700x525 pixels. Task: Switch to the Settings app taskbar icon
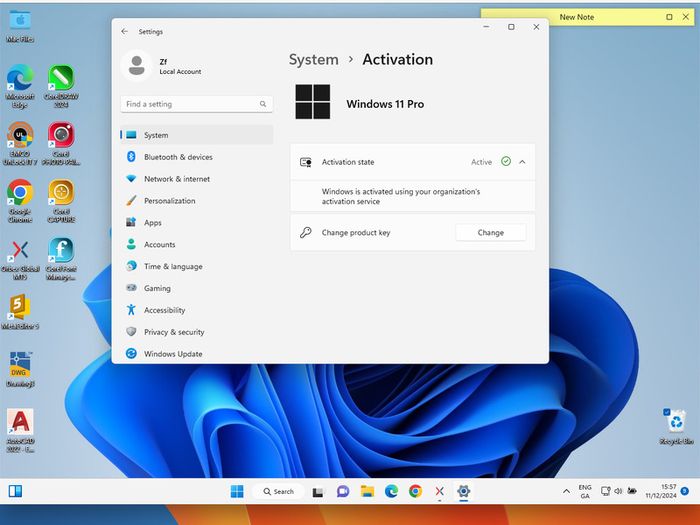coord(463,492)
